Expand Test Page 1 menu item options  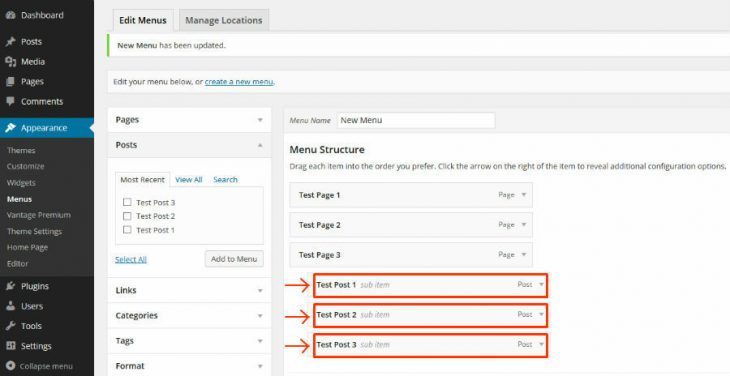(523, 195)
